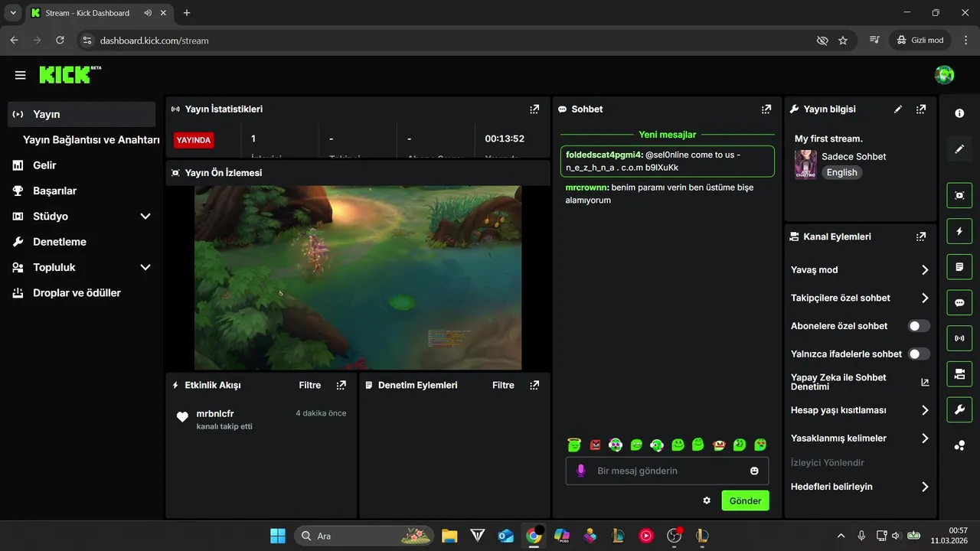Image resolution: width=980 pixels, height=551 pixels.
Task: Toggle the stream info camera widget icon
Action: [x=959, y=374]
